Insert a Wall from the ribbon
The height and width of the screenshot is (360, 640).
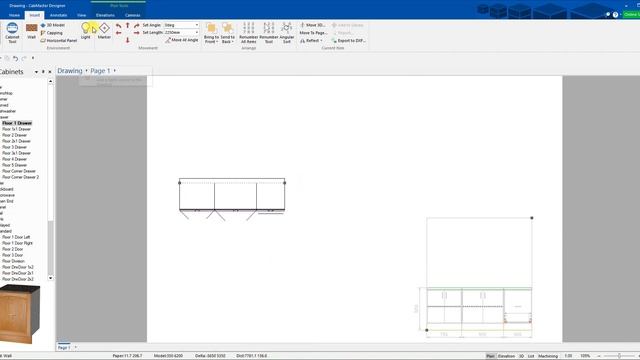tap(31, 31)
